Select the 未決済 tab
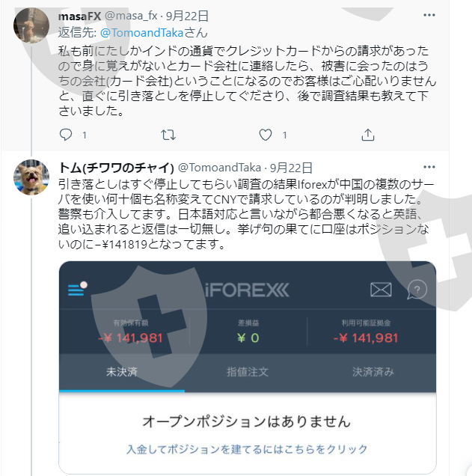Screen dimensions: 472x476 pyautogui.click(x=122, y=372)
